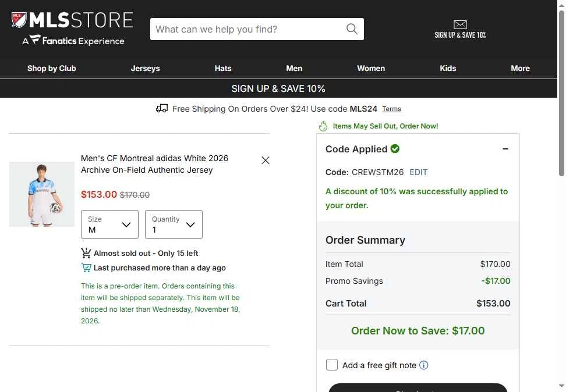The width and height of the screenshot is (566, 392).
Task: Open the Jerseys menu
Action: 145,68
